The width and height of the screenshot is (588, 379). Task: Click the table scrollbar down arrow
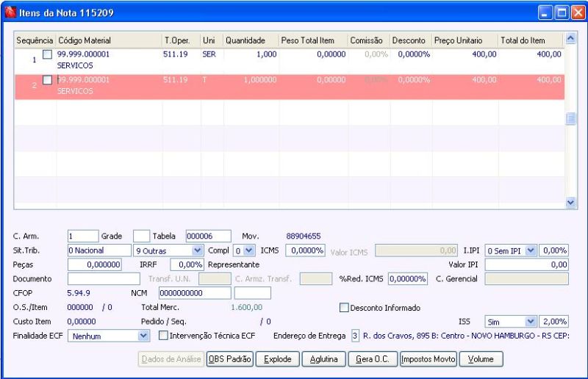pos(570,203)
